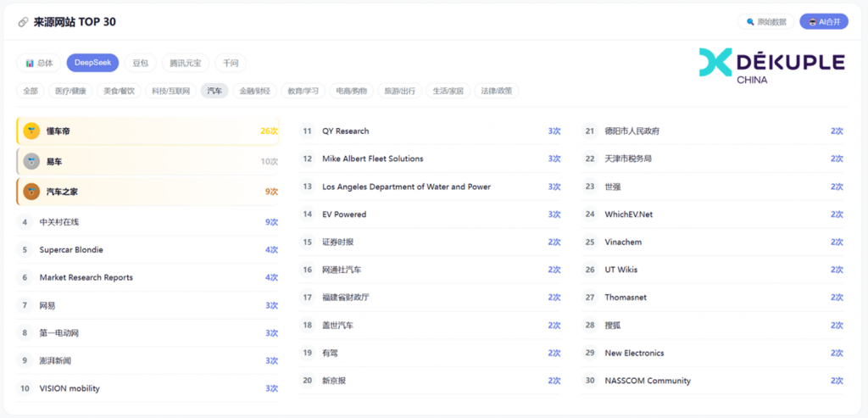Select the 腾讯元宝 tab
This screenshot has height=418, width=868.
click(186, 63)
